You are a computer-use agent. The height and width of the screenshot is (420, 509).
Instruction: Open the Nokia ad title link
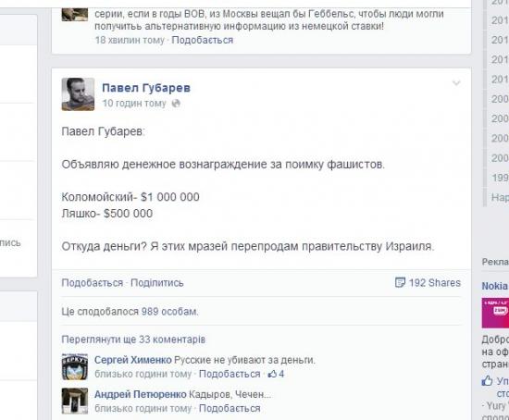(495, 286)
